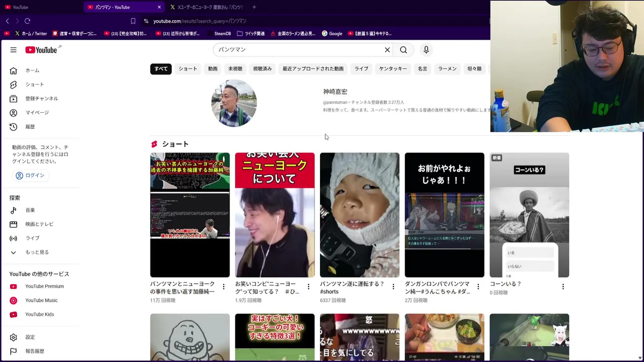Open 神崎嘉宏 channel name link

(335, 92)
